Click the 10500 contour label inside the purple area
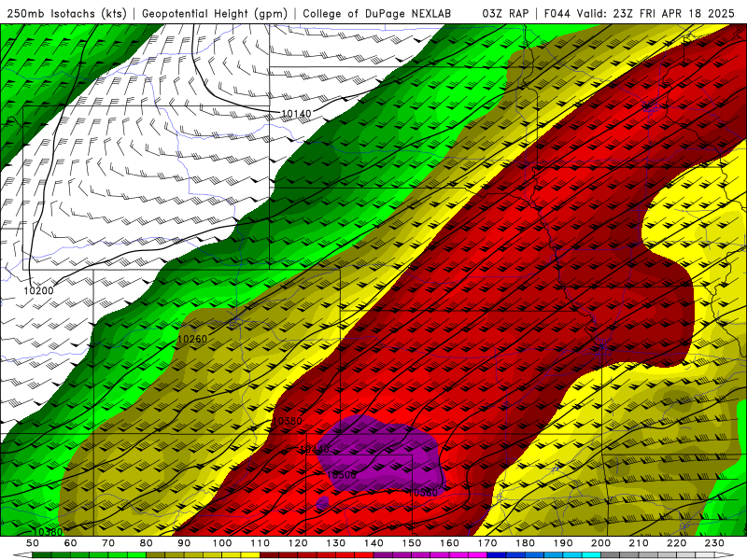 point(342,475)
